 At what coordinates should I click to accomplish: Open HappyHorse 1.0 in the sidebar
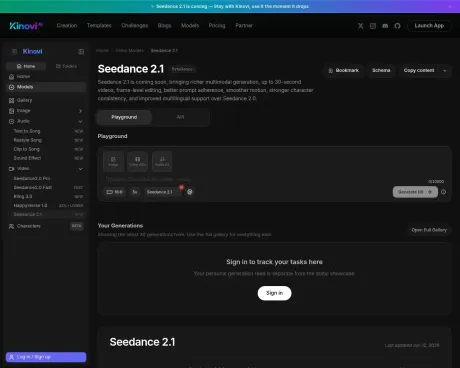point(48,205)
